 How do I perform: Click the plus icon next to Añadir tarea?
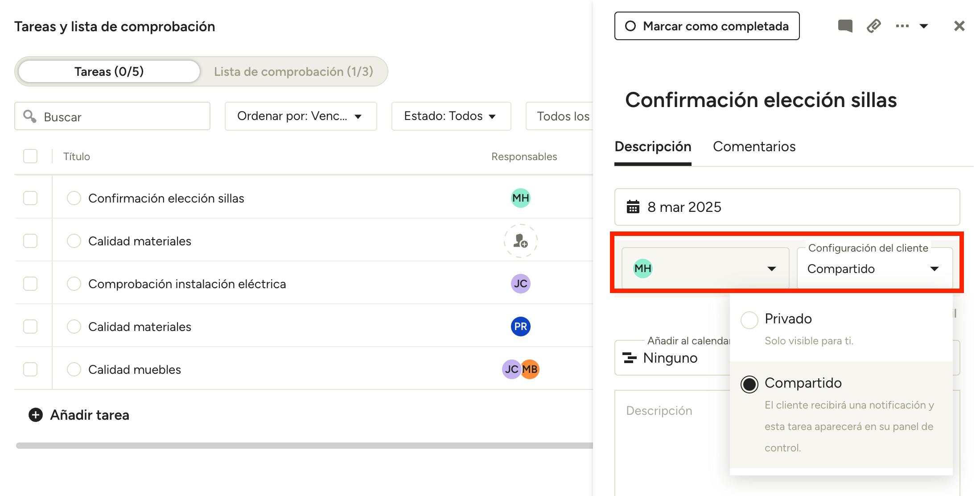[x=36, y=415]
